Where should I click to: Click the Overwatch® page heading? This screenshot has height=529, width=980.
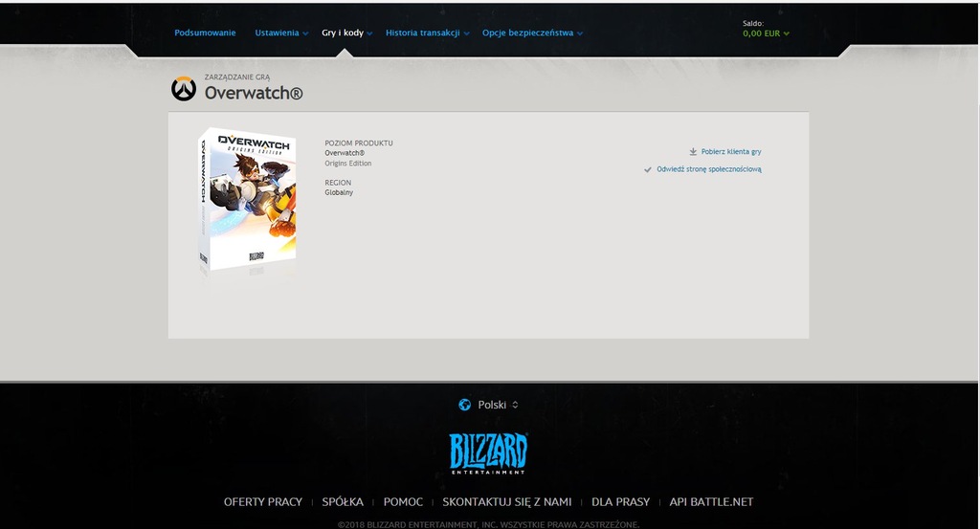click(254, 93)
